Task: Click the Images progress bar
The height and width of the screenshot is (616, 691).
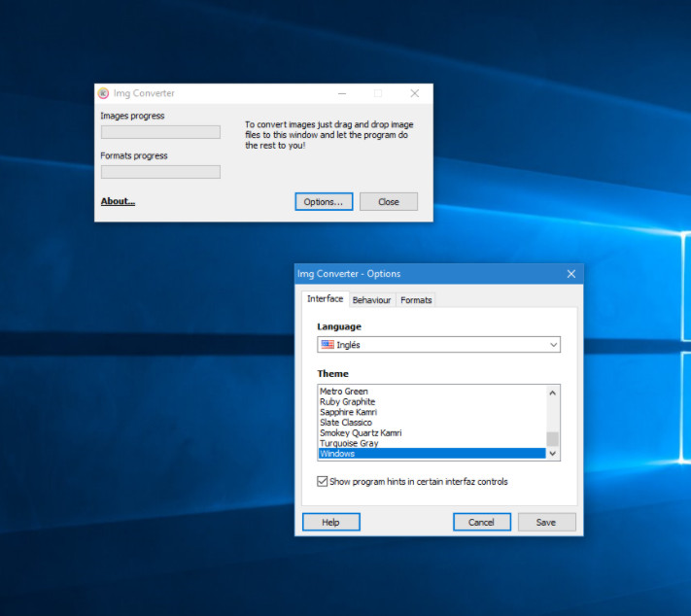Action: [160, 132]
